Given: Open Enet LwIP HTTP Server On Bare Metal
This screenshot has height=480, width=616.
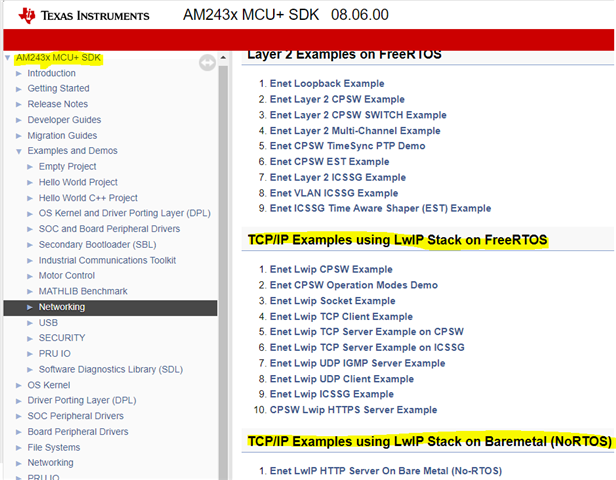Looking at the screenshot, I should 386,471.
